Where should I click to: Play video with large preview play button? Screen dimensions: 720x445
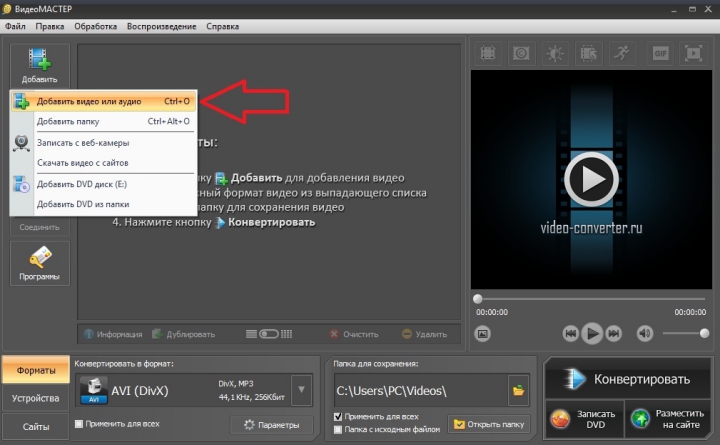click(x=591, y=179)
